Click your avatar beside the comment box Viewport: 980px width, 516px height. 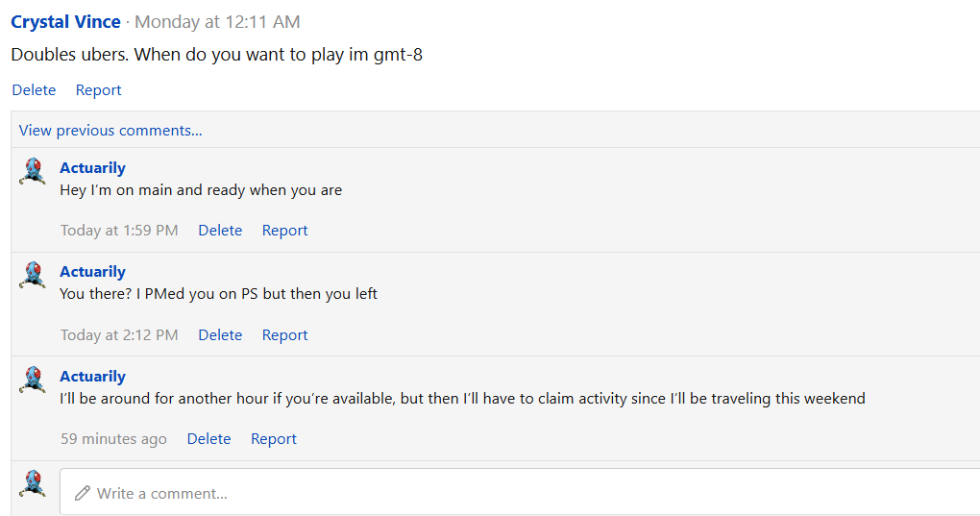coord(33,484)
